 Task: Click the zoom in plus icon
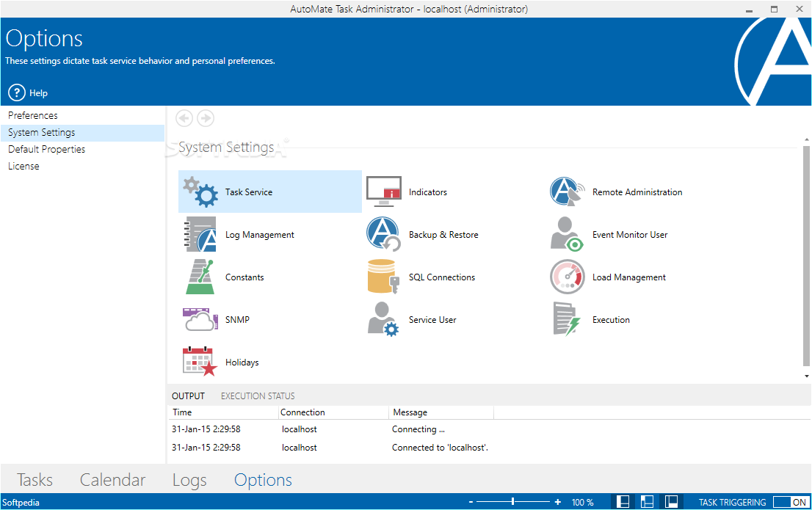(558, 502)
